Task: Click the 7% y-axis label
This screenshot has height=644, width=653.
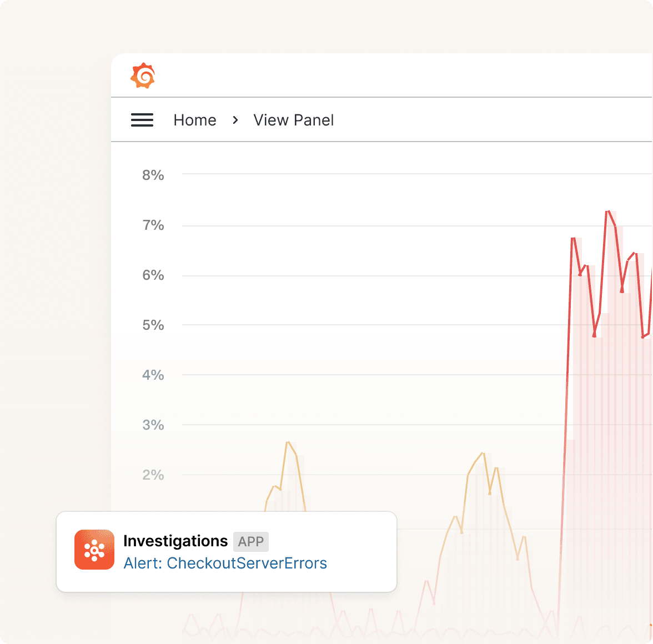Action: click(x=153, y=225)
